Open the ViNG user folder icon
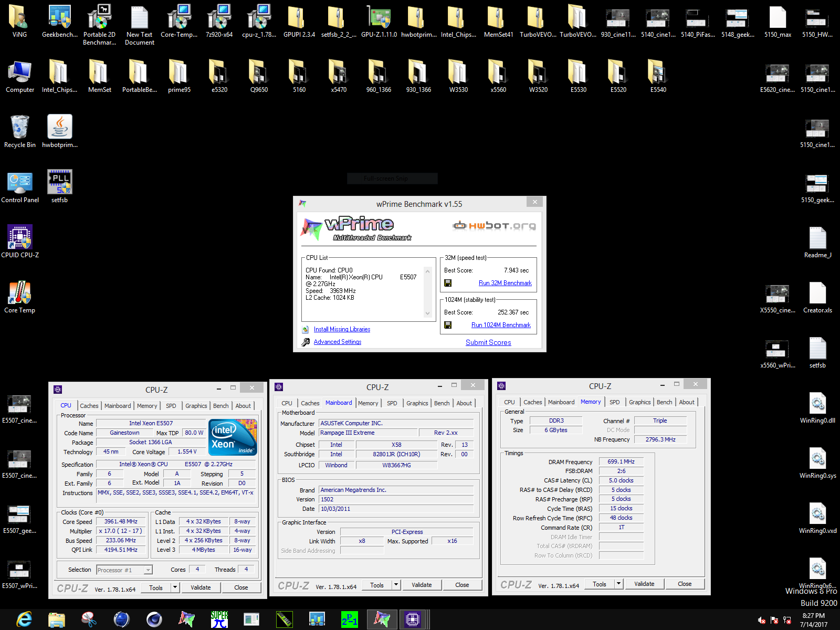This screenshot has height=630, width=840. (x=19, y=21)
